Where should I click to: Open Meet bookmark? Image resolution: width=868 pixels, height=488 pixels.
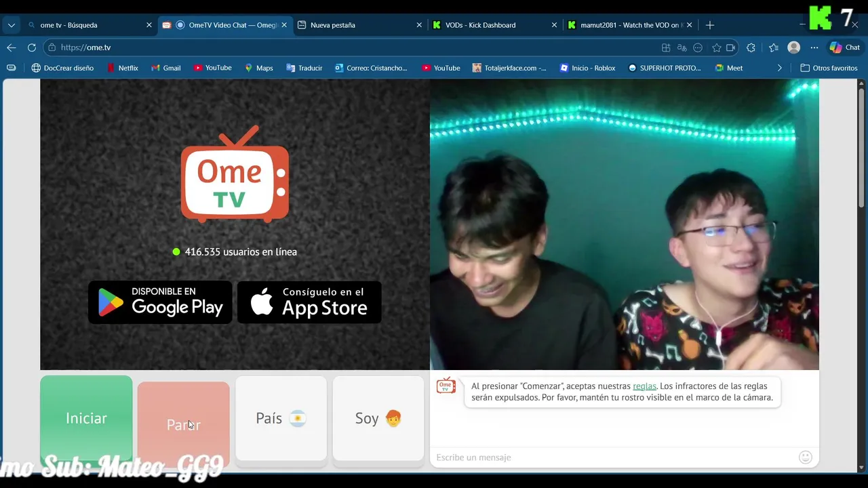pyautogui.click(x=729, y=68)
